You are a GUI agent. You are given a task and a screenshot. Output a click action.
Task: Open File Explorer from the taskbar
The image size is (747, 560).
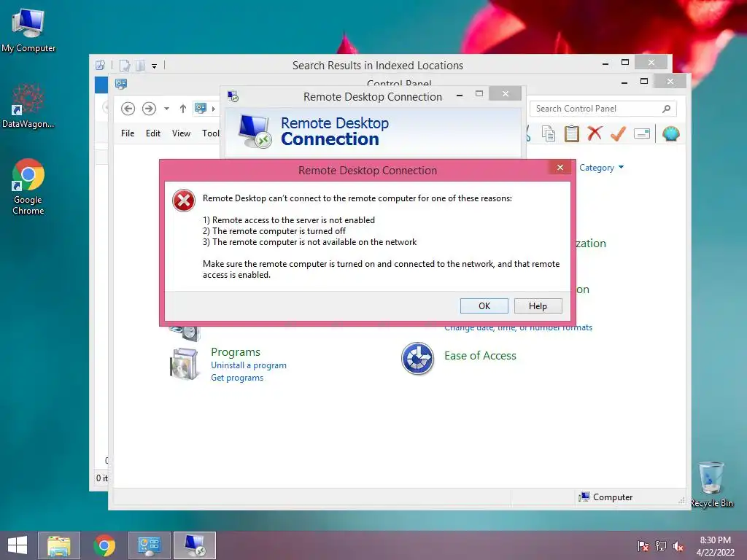pos(59,545)
